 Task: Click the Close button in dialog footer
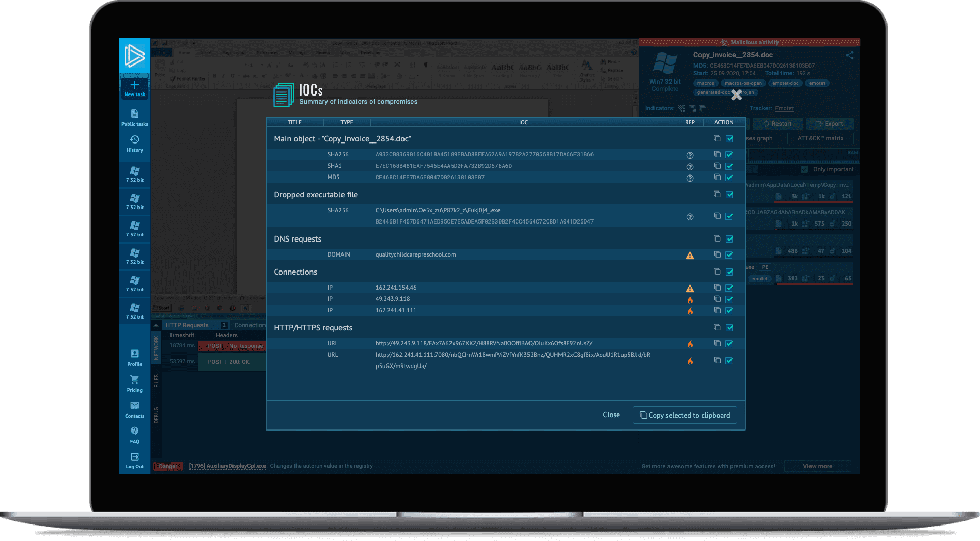pos(611,415)
